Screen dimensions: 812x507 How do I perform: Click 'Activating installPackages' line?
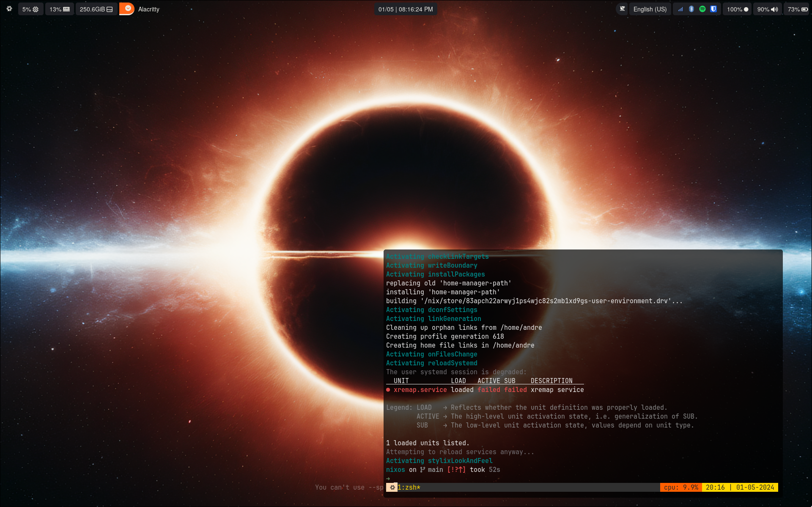(436, 274)
